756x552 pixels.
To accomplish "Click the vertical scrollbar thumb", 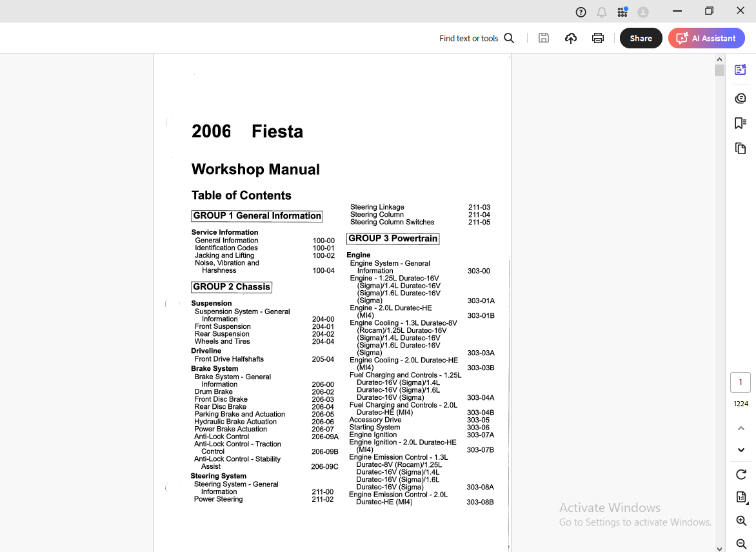I will [x=719, y=70].
